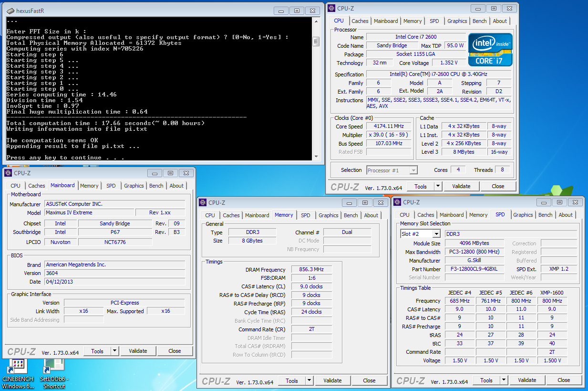The width and height of the screenshot is (588, 391).
Task: Click part number F3-12800CL9-4GBXL
Action: pyautogui.click(x=474, y=269)
